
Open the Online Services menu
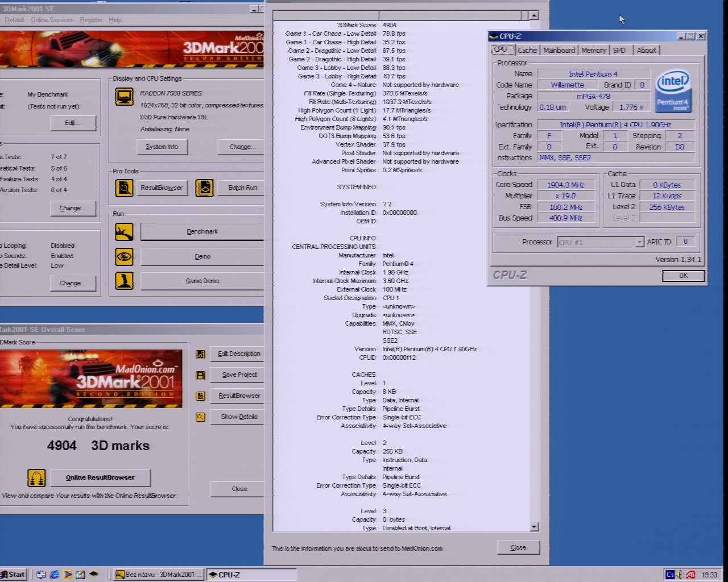click(52, 20)
